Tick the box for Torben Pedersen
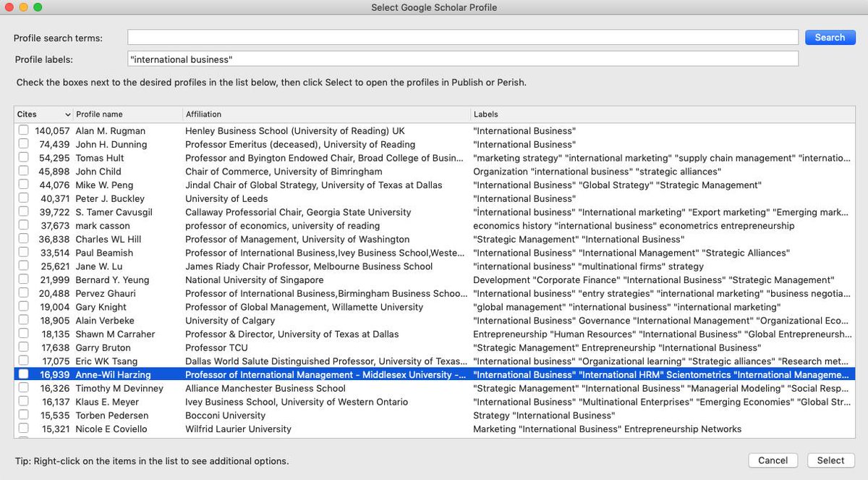 click(x=24, y=415)
